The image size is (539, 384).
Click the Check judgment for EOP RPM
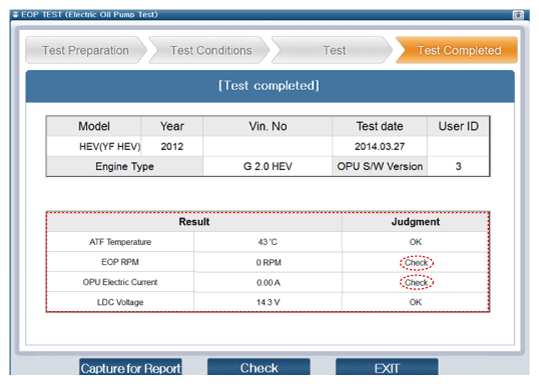point(416,263)
